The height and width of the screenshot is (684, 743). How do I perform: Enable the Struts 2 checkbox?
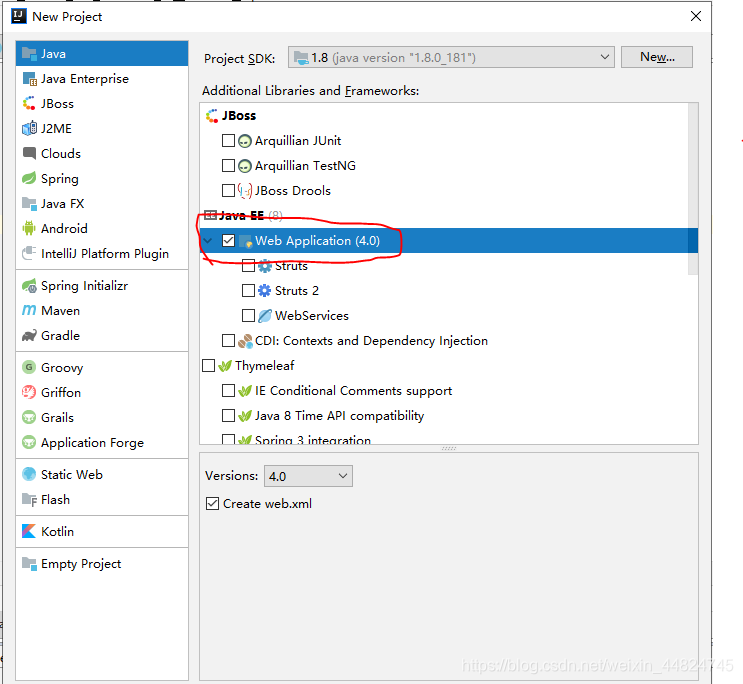pyautogui.click(x=248, y=291)
